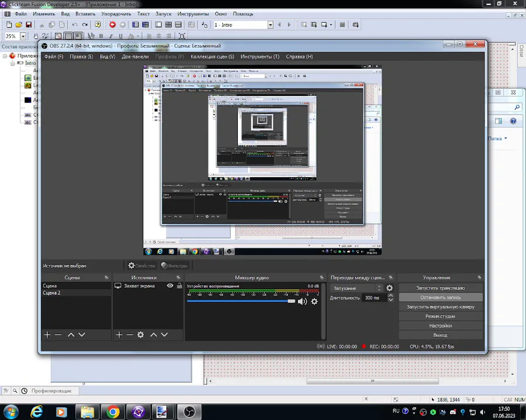
Task: Remove source with the minus icon
Action: (129, 335)
